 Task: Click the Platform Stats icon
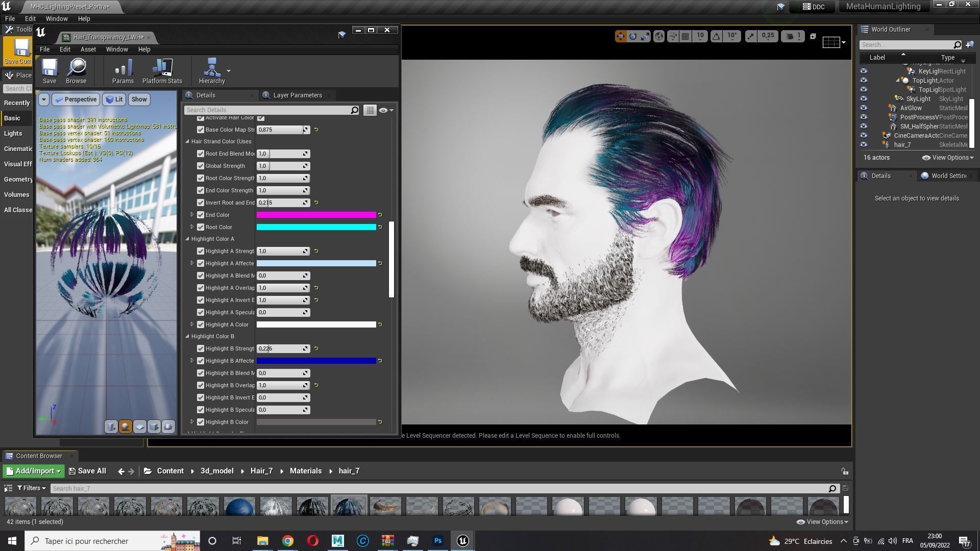point(162,68)
